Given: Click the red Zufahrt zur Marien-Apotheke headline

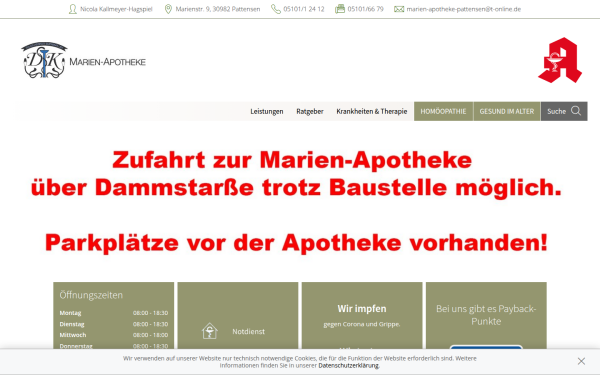Looking at the screenshot, I should click(x=292, y=160).
